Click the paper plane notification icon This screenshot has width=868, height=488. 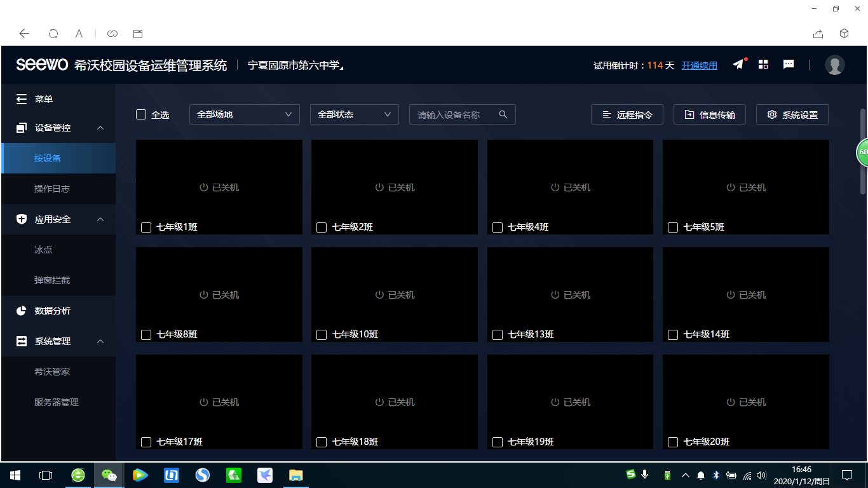click(x=738, y=65)
